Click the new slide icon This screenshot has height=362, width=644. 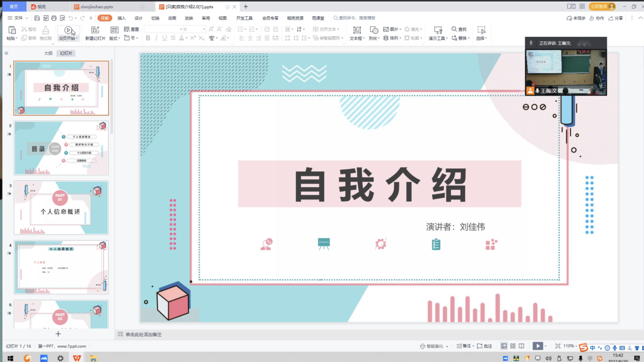[x=95, y=30]
